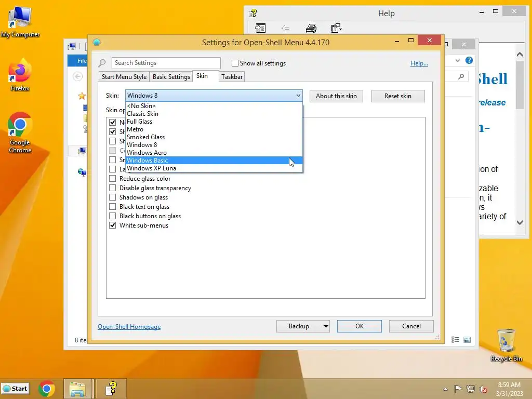The width and height of the screenshot is (532, 399).
Task: Open Google Chrome desktop shortcut
Action: [20, 132]
